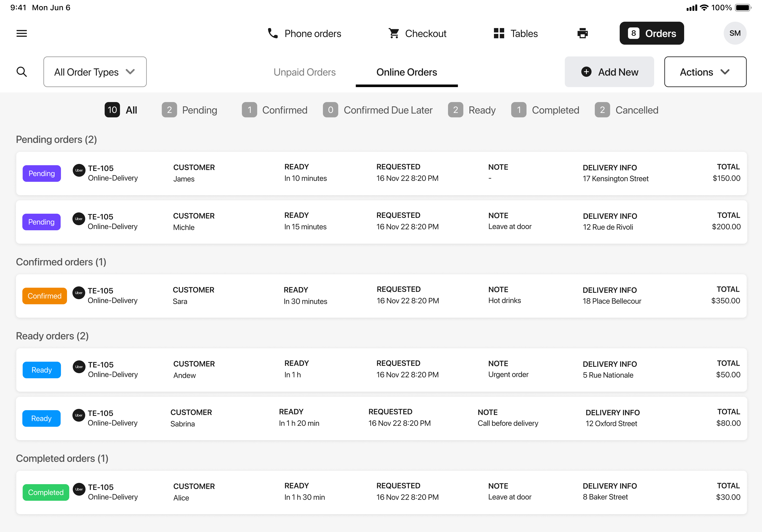
Task: Click Pending orders (2) heading
Action: click(x=56, y=139)
